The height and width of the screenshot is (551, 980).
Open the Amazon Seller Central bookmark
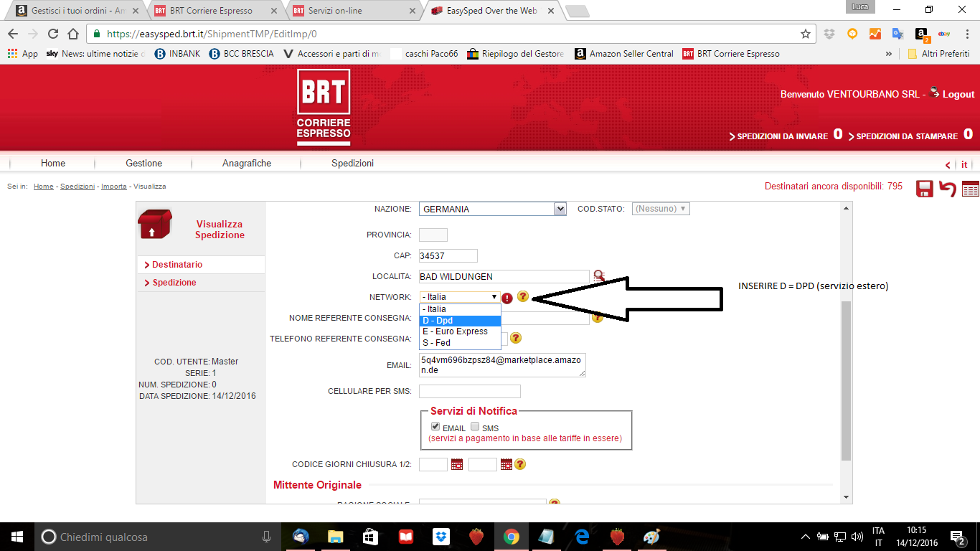[623, 54]
